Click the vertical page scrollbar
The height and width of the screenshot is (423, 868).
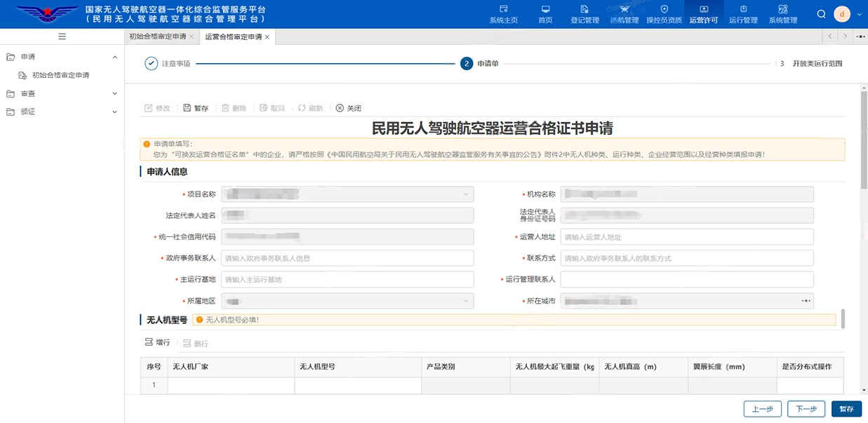[864, 140]
